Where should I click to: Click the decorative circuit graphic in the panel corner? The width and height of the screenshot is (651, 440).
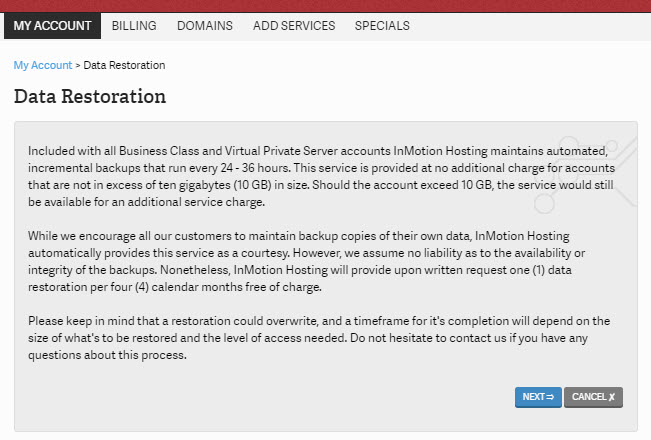click(588, 172)
